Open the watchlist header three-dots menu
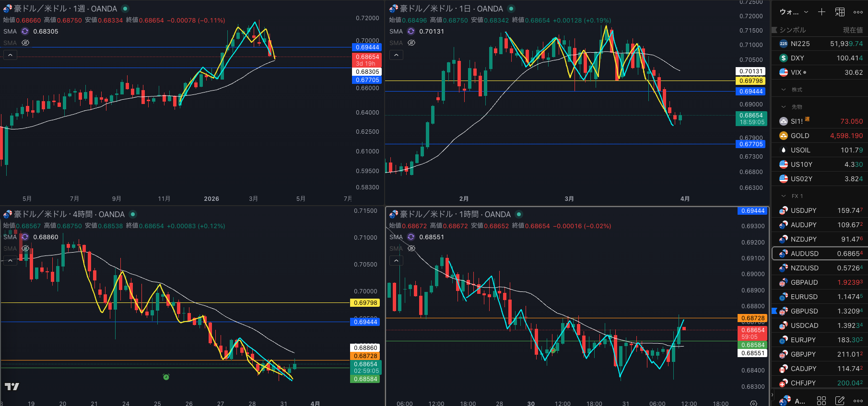The image size is (868, 406). point(858,12)
